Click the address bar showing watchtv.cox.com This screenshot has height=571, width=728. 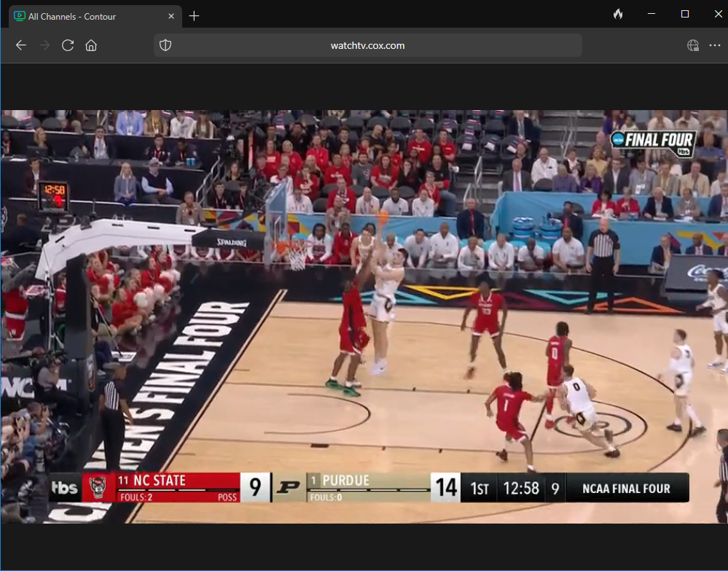coord(368,45)
